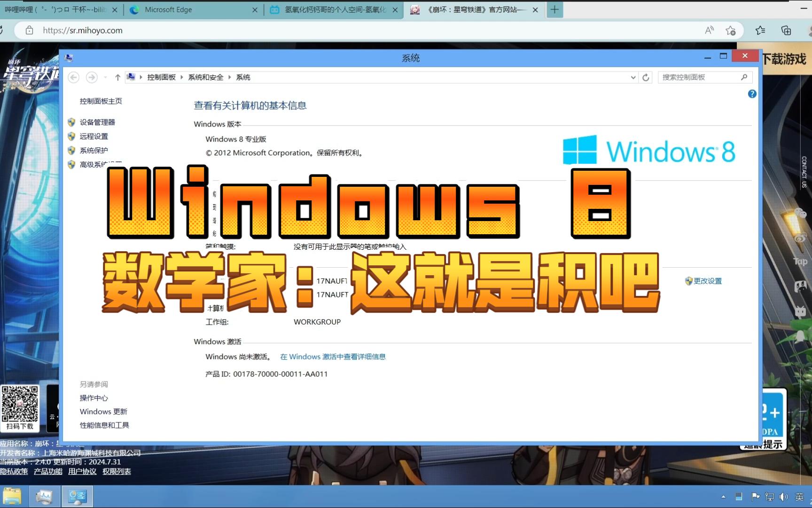Click 控制面板 in the breadcrumb path
The height and width of the screenshot is (508, 812).
click(161, 77)
